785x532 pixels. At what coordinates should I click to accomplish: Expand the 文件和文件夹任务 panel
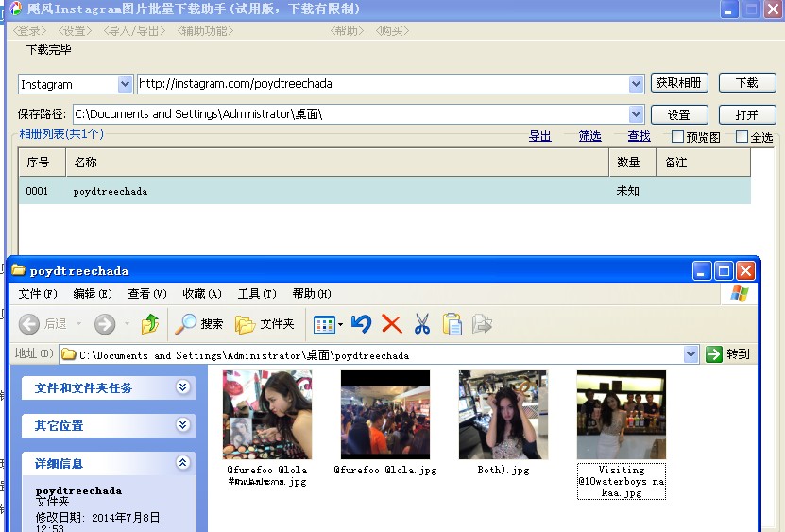point(182,387)
